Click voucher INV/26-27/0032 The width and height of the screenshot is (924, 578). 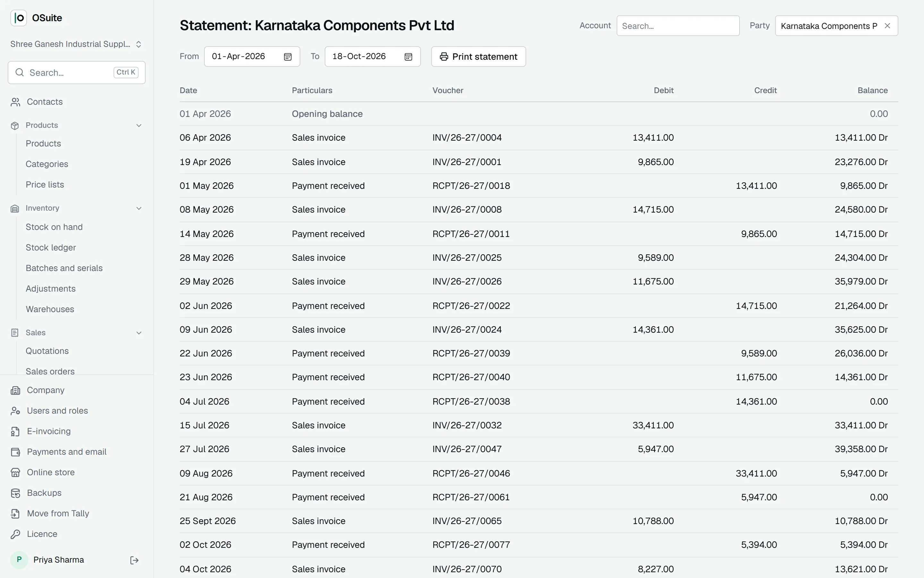pos(467,425)
